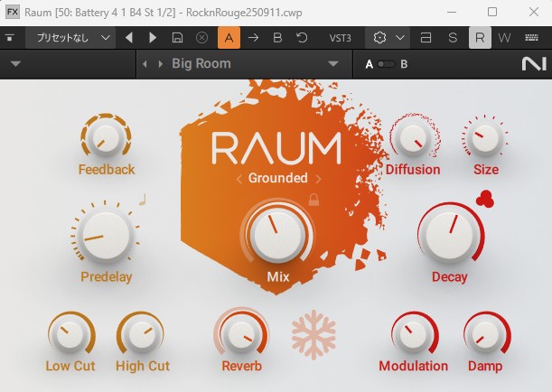
Task: Toggle the Predelay tempo sync note icon
Action: coord(142,200)
